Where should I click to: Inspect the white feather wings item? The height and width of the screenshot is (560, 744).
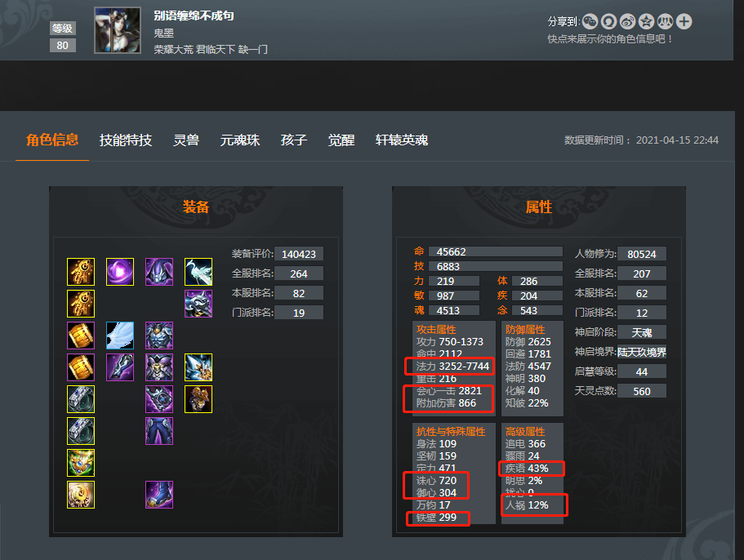click(120, 336)
